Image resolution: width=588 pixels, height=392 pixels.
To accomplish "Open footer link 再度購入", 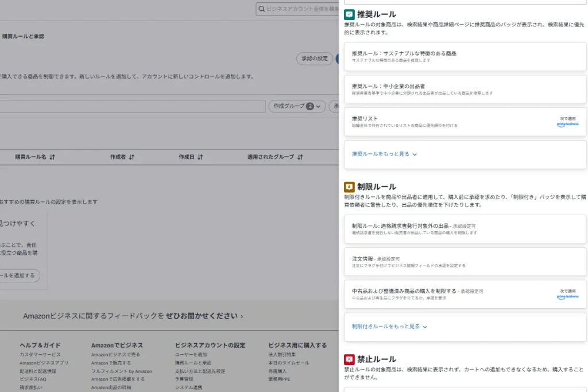I will [x=277, y=371].
